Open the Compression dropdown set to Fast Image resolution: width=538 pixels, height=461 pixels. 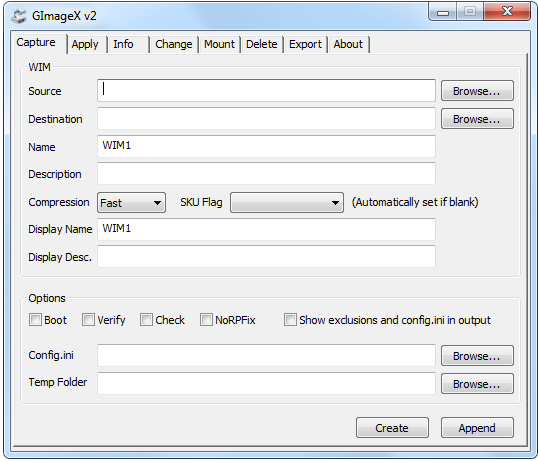[x=131, y=203]
